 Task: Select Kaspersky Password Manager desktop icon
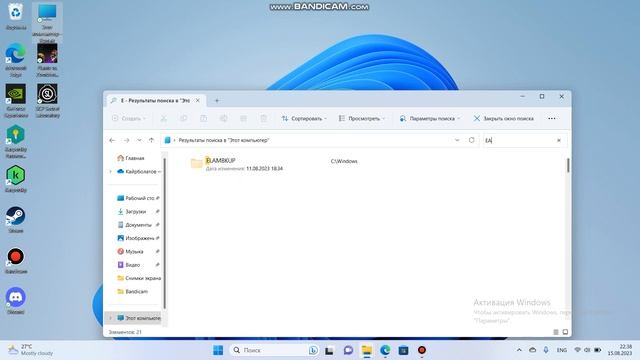pyautogui.click(x=16, y=141)
